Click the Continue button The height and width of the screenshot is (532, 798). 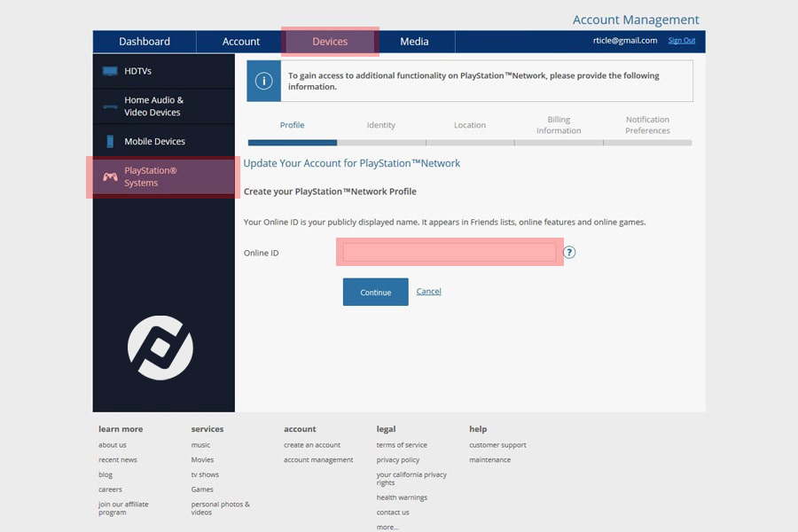376,292
